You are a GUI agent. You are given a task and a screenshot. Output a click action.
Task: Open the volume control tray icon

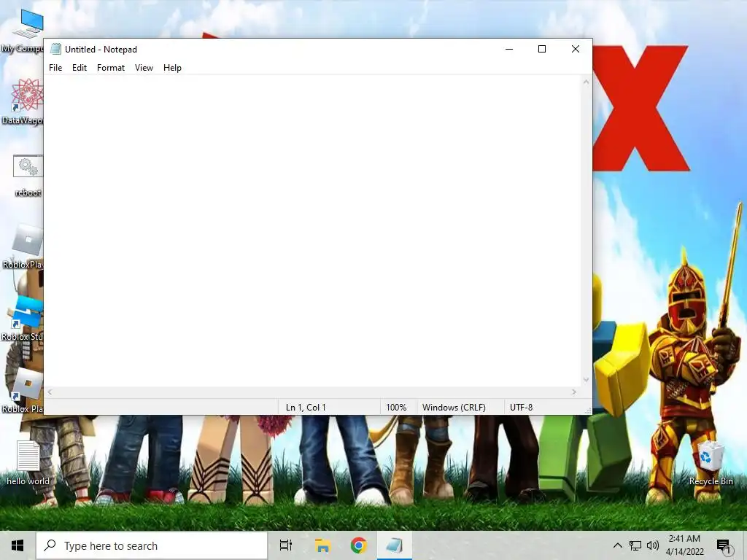pyautogui.click(x=653, y=545)
